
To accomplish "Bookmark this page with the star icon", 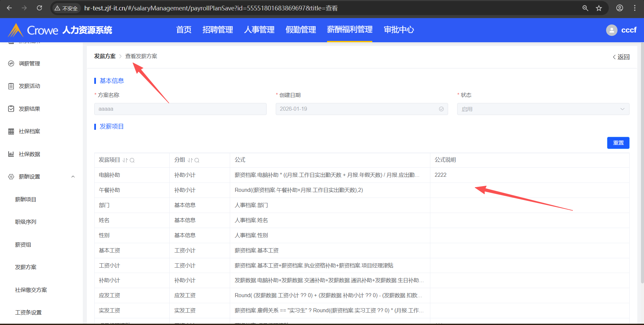I will tap(599, 8).
